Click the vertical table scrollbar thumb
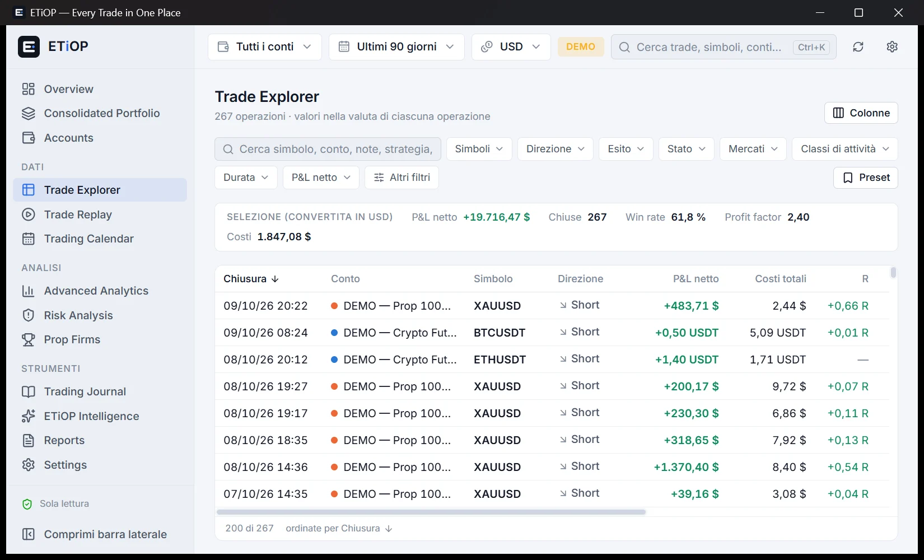The height and width of the screenshot is (560, 924). click(893, 273)
